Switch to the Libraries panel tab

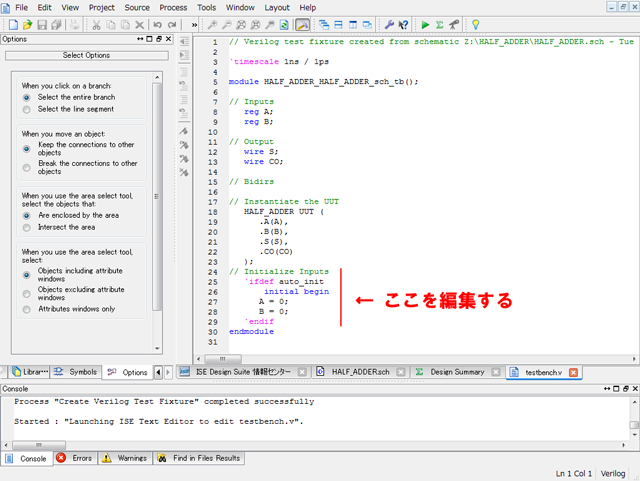(x=29, y=372)
